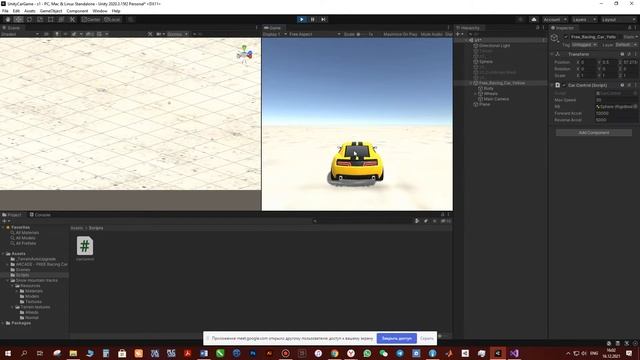Click the plus create button in Project panel

[5, 221]
